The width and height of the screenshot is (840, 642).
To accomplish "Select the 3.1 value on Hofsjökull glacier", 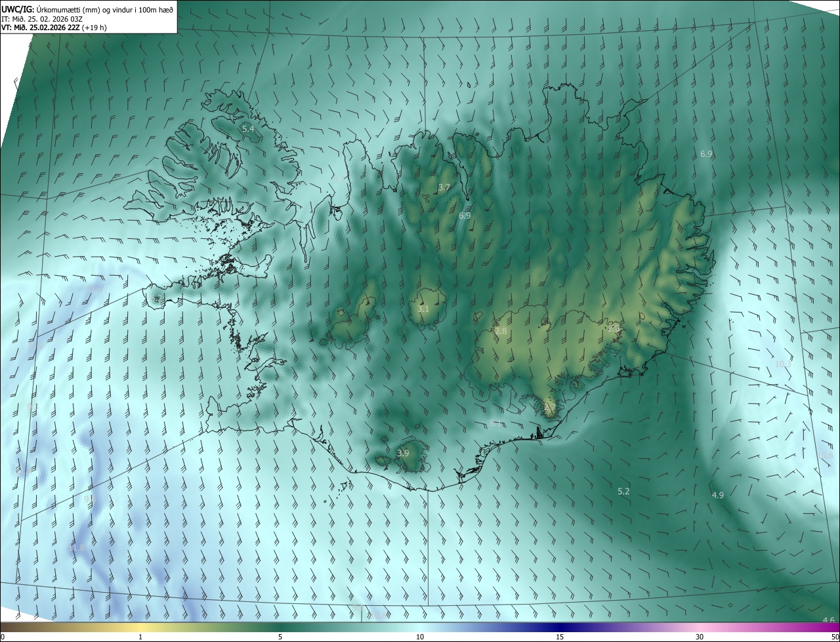I will [423, 309].
